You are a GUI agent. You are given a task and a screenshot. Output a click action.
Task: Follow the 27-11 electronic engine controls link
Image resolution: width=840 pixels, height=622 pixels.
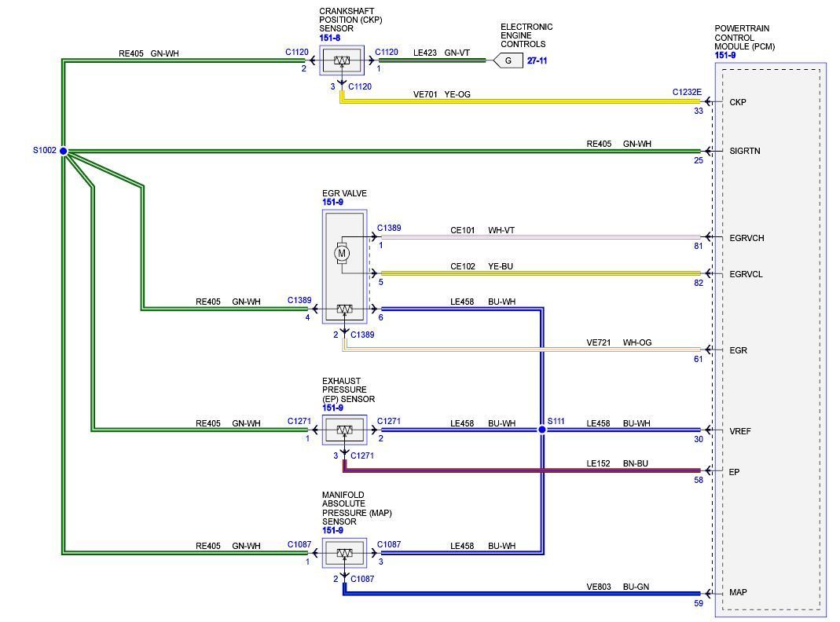pos(537,60)
